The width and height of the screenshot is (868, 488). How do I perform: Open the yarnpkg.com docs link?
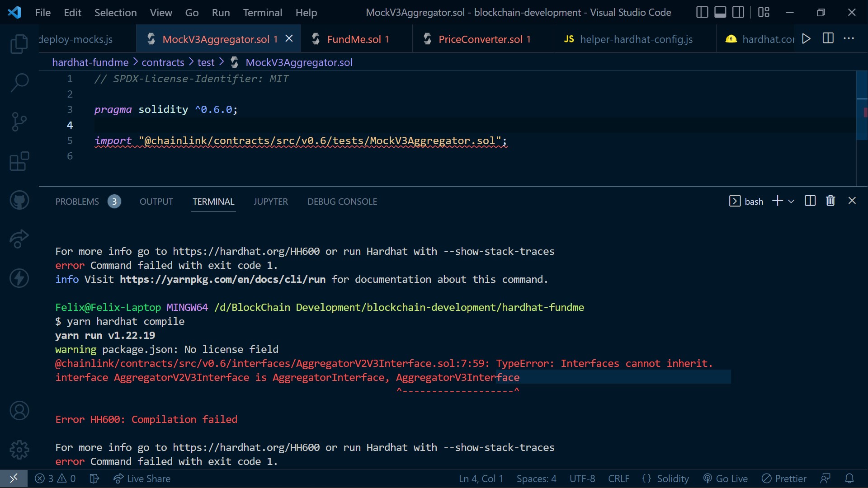[222, 279]
